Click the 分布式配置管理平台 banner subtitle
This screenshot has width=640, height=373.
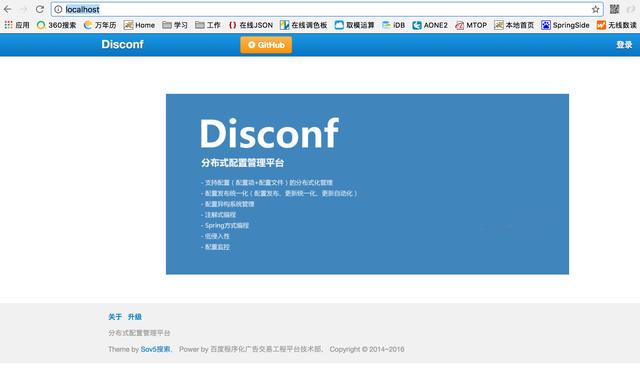pyautogui.click(x=242, y=163)
